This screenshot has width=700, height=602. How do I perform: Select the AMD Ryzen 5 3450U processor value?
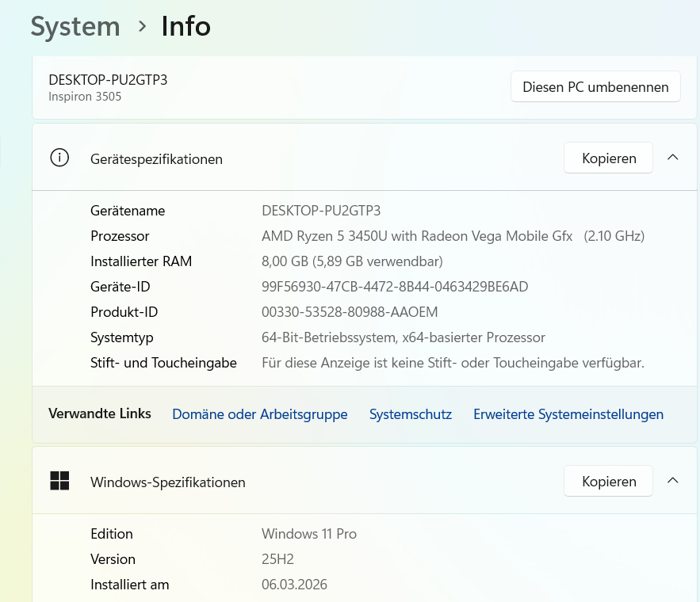coord(453,236)
